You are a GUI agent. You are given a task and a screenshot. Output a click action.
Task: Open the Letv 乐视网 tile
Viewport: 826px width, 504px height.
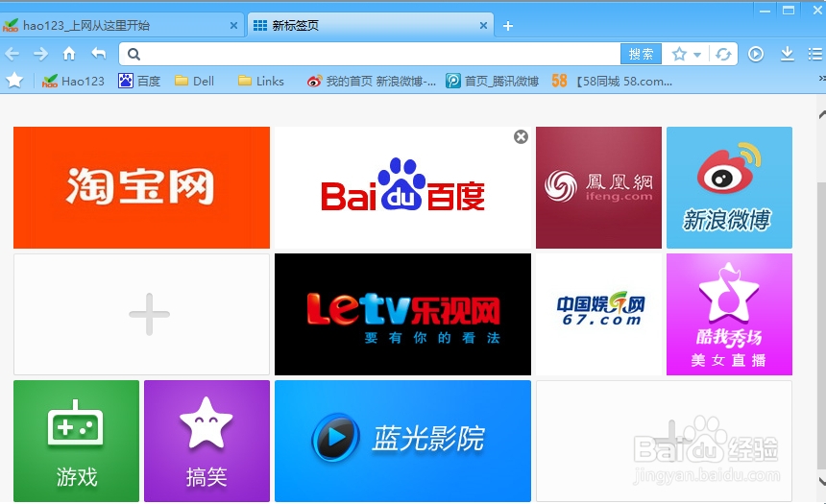pyautogui.click(x=403, y=315)
